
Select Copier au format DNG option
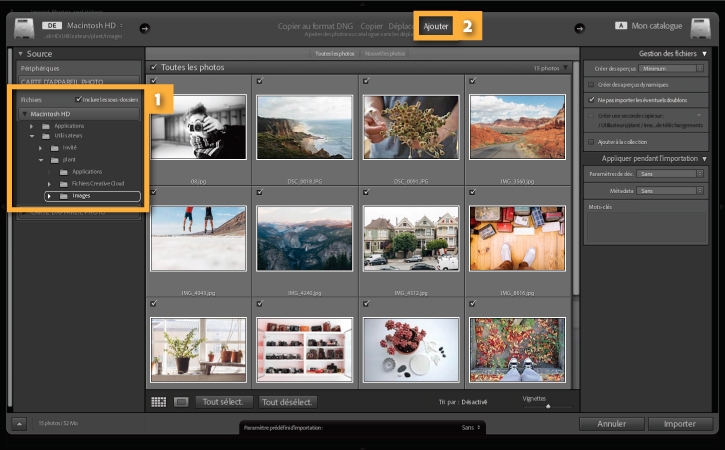point(315,26)
